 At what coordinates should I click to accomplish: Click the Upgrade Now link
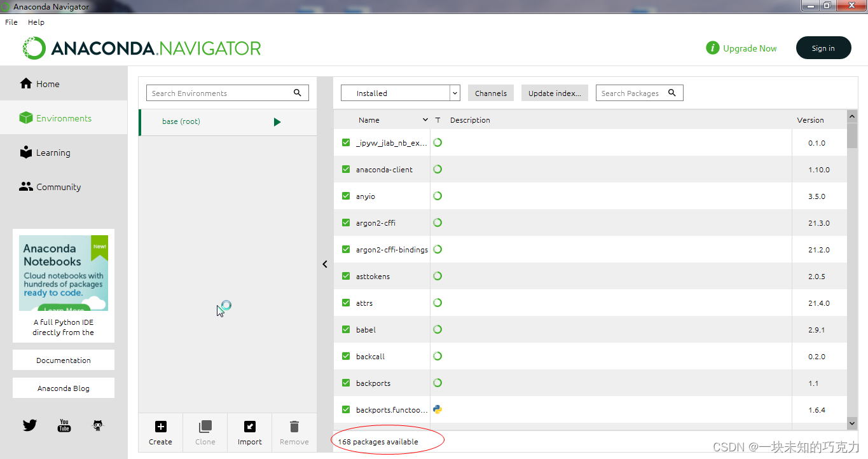click(x=750, y=48)
